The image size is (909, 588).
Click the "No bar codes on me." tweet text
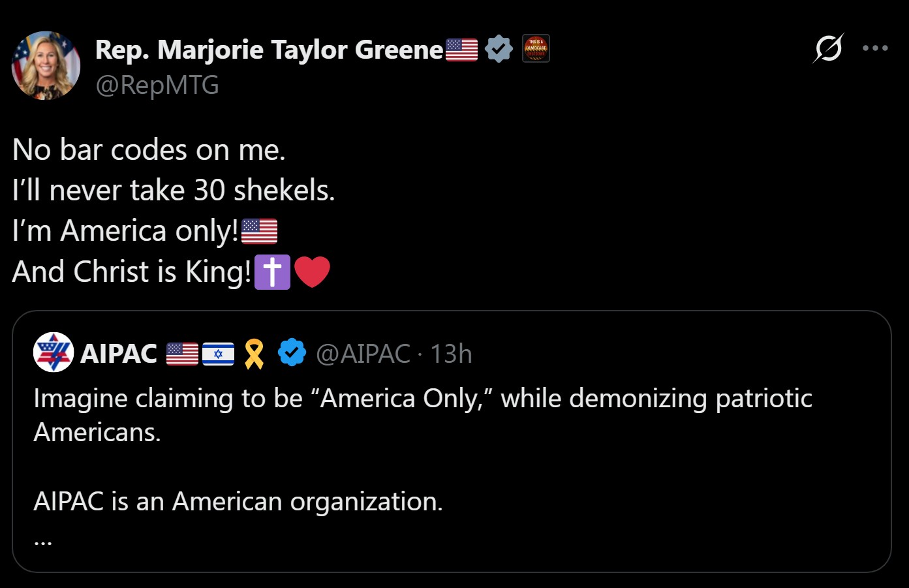(149, 150)
